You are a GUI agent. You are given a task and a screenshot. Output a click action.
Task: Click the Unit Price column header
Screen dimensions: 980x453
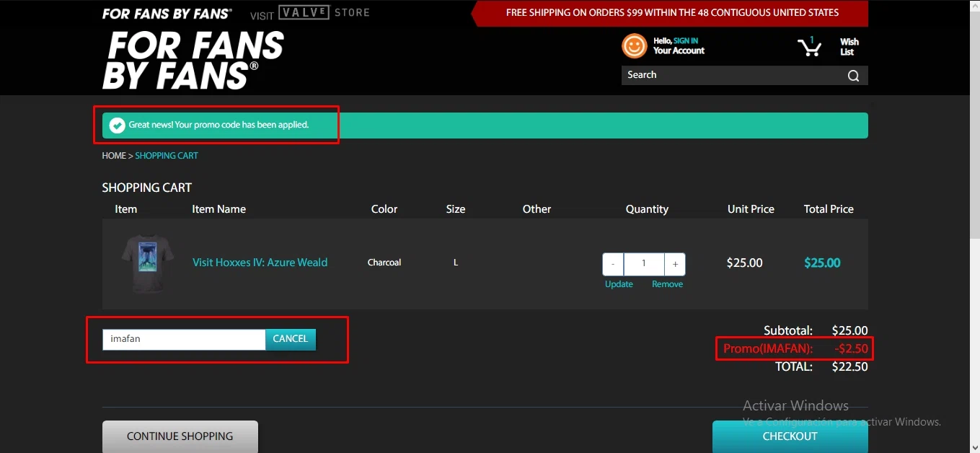(x=751, y=209)
